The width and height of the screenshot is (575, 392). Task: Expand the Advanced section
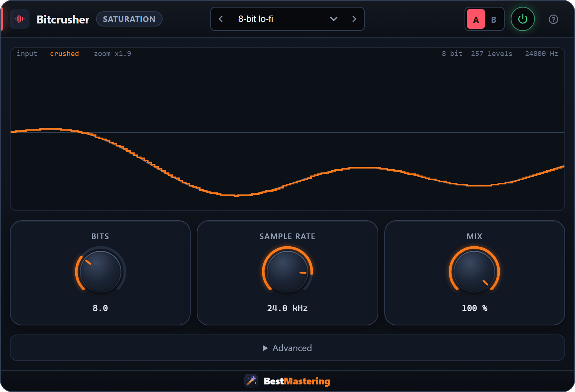(x=287, y=348)
